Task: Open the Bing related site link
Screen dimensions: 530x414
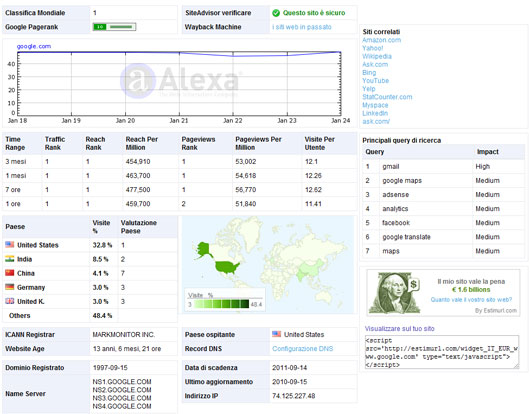Action: click(369, 72)
